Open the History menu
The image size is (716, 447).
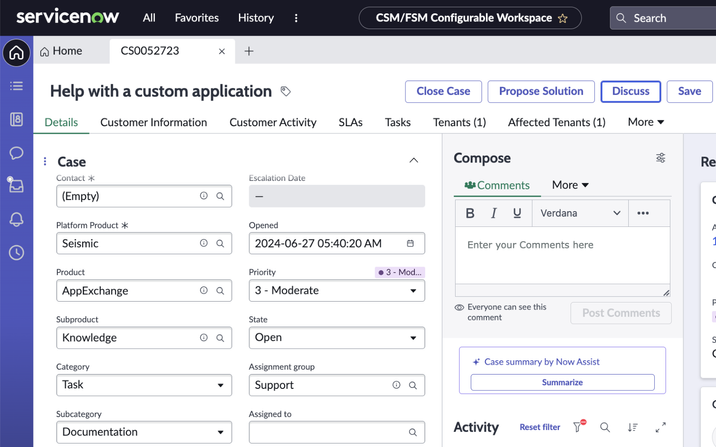[x=256, y=18]
